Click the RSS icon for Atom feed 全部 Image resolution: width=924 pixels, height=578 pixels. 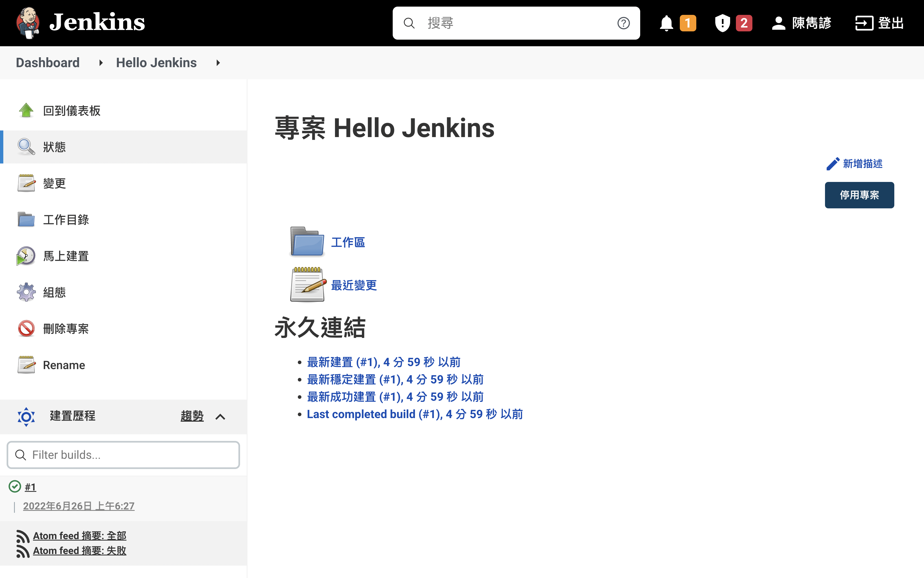click(23, 536)
